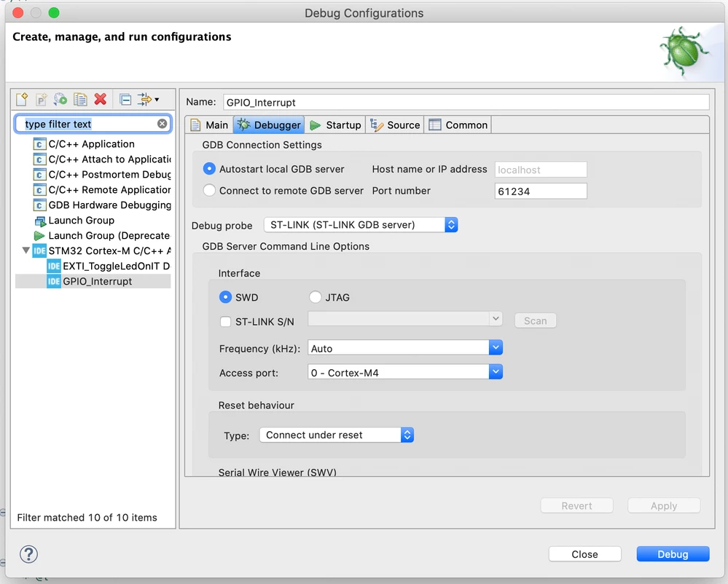
Task: Click the New launch configuration icon
Action: click(x=22, y=99)
